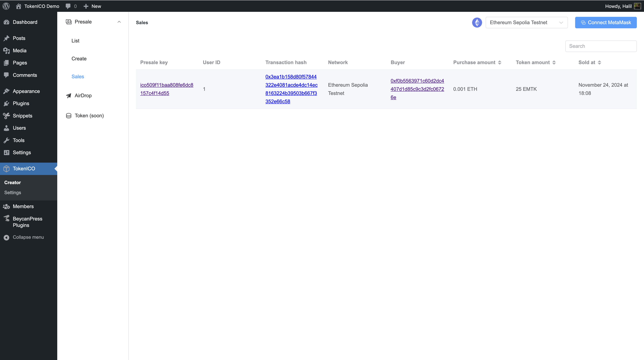Click the 0.001 ETH cell
The image size is (644, 360).
coord(465,89)
